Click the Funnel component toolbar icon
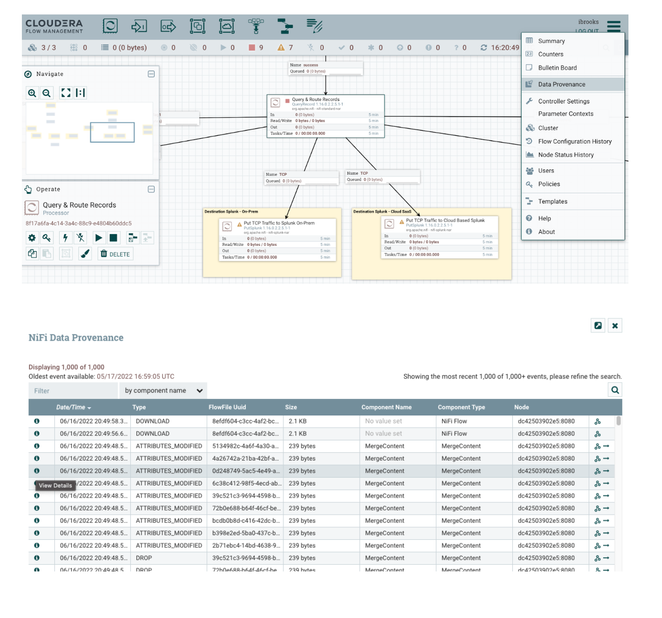The width and height of the screenshot is (662, 618). 256,26
